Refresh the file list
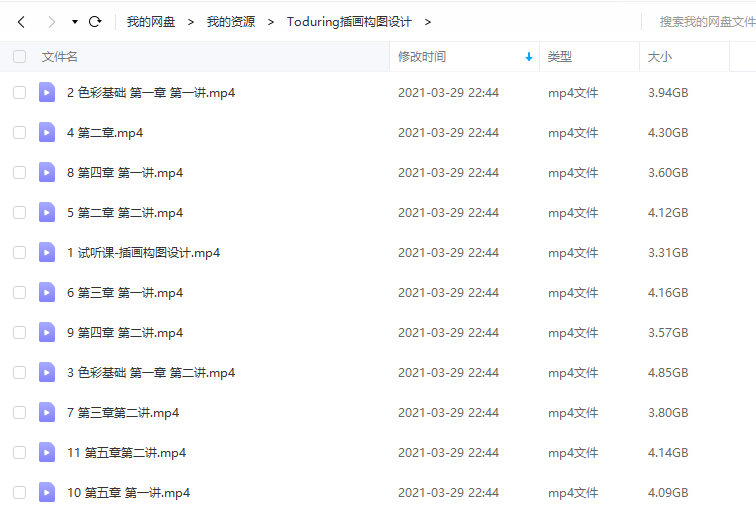 (x=95, y=21)
